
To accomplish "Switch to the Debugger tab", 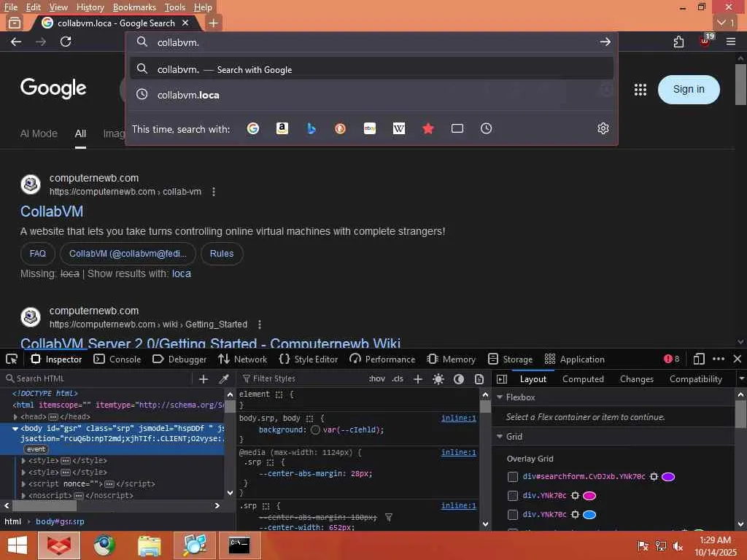I will tap(179, 359).
